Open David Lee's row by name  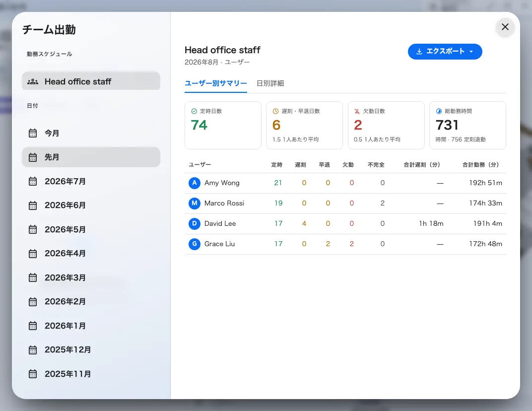click(220, 224)
